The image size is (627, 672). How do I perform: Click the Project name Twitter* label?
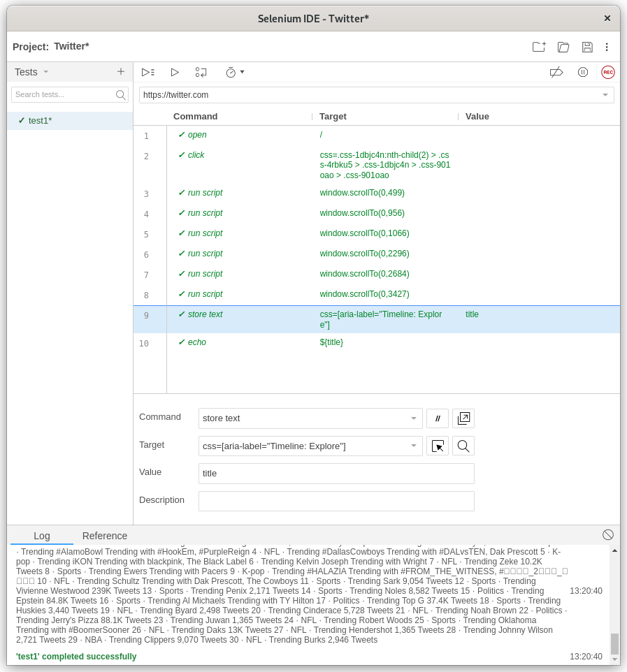coord(71,46)
